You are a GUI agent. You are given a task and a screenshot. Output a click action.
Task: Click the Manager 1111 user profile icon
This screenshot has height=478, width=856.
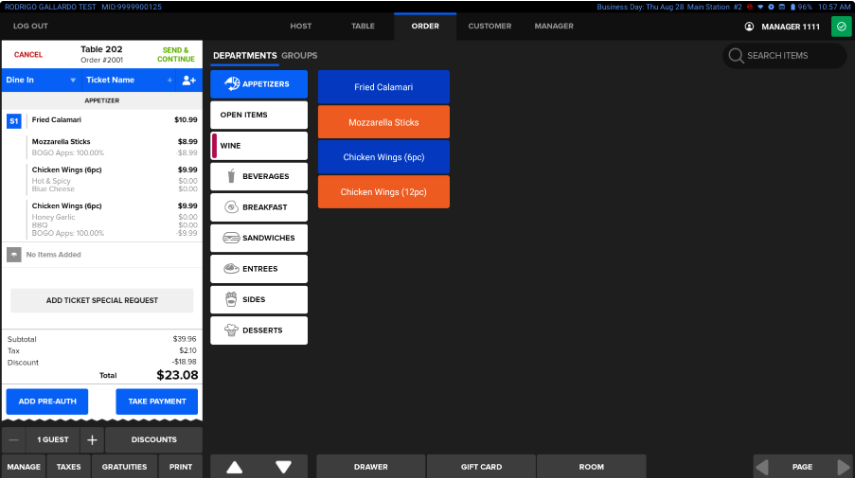749,27
